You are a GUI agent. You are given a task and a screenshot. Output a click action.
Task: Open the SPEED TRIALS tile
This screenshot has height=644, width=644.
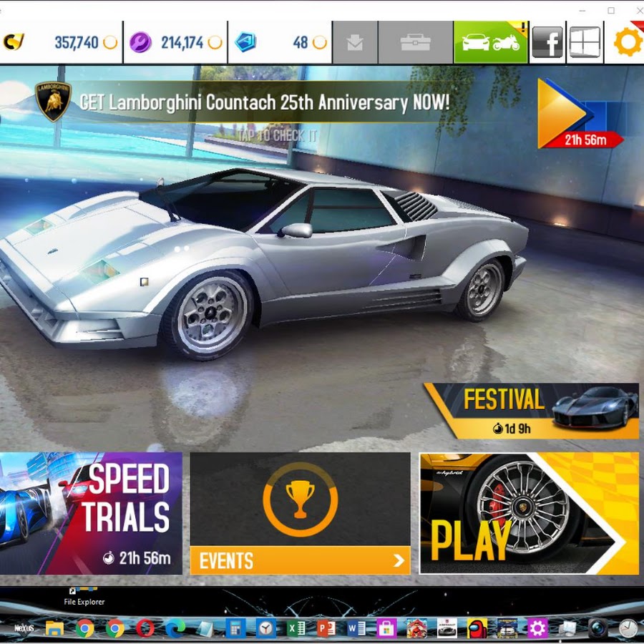coord(91,513)
